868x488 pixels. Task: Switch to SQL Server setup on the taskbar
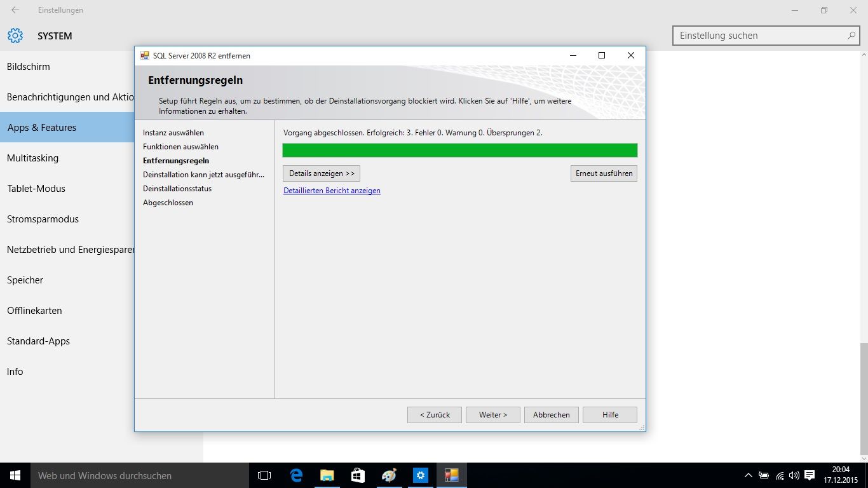(x=451, y=475)
